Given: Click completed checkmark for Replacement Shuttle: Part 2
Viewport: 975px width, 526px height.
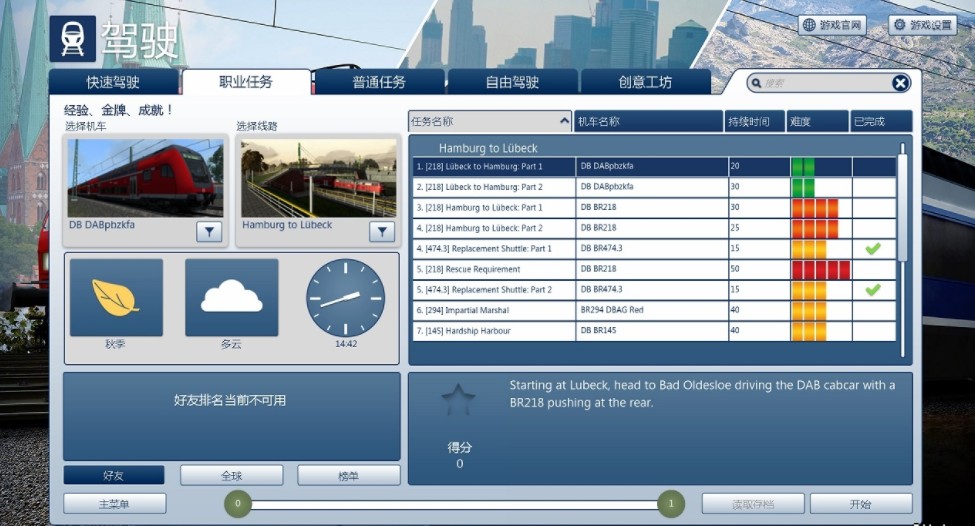Looking at the screenshot, I should (873, 290).
